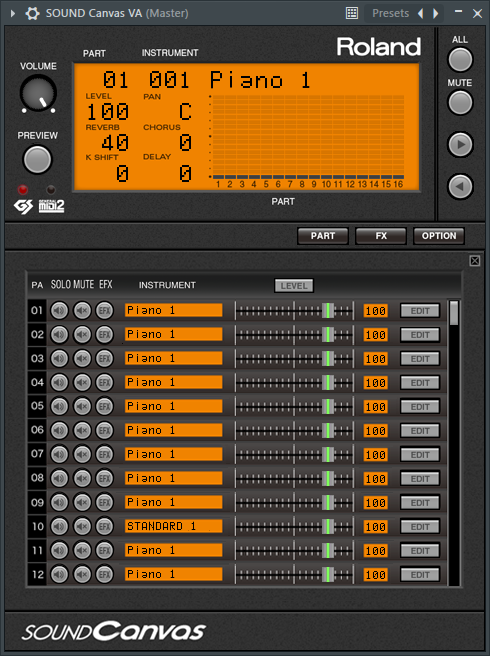Toggle EFX for part 11
490x656 pixels.
click(x=104, y=550)
